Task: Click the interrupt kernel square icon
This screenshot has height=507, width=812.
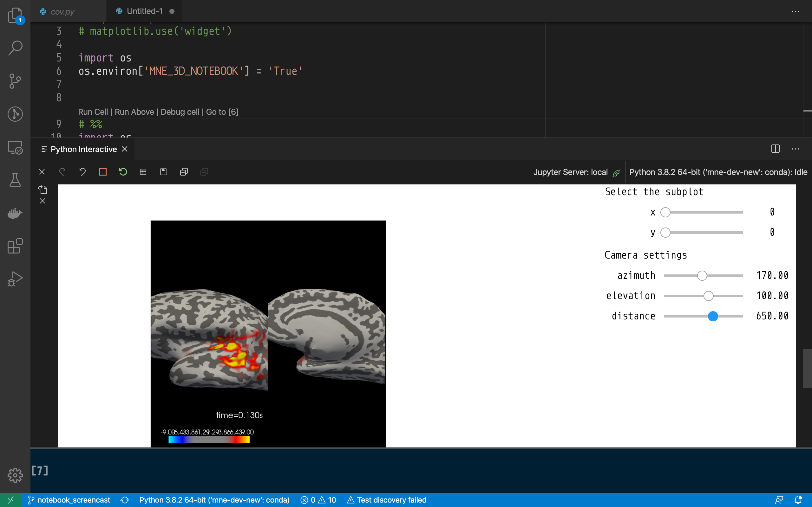Action: [x=103, y=172]
